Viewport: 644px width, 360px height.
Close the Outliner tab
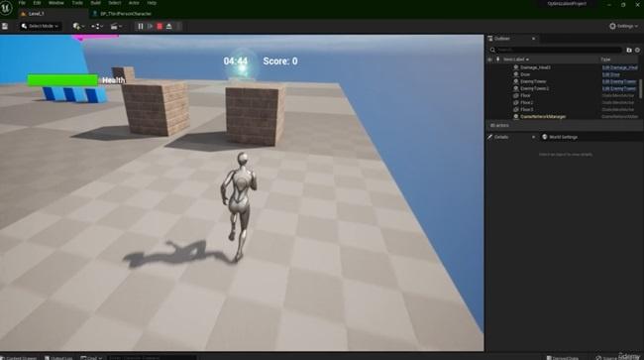click(533, 39)
